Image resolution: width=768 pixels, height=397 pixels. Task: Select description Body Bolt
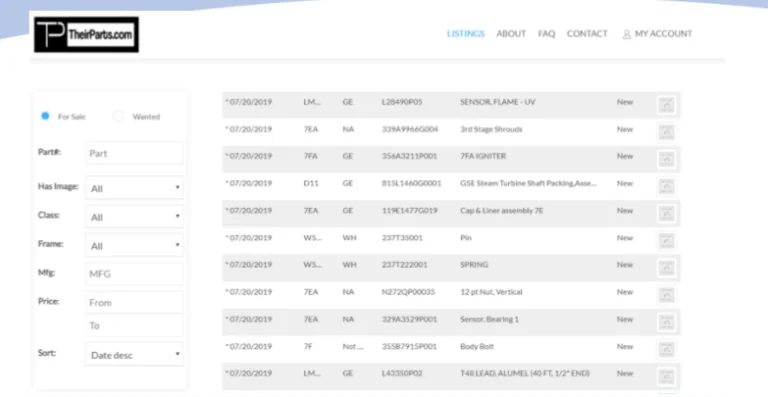click(477, 346)
